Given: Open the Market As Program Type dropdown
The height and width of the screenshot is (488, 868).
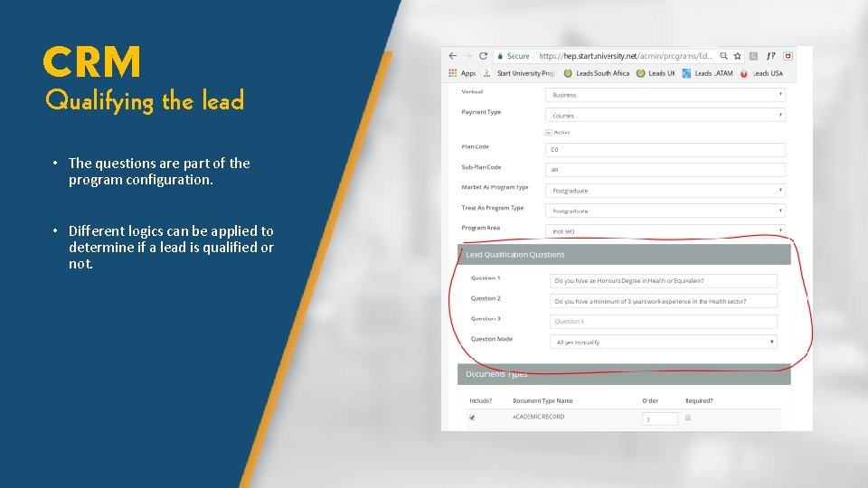Looking at the screenshot, I should pos(665,191).
